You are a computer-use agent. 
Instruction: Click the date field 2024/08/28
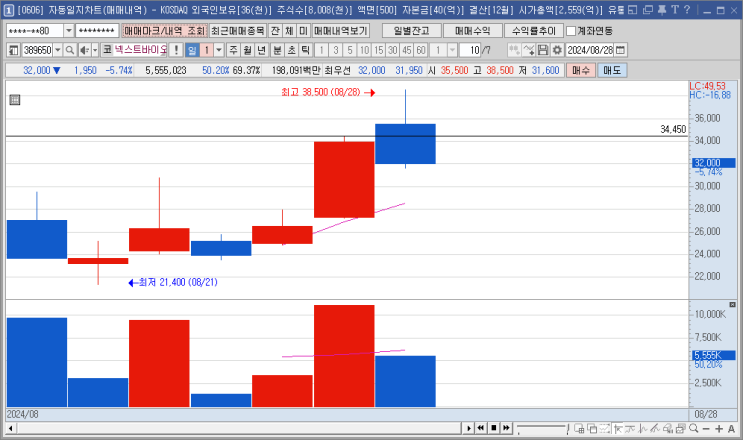point(590,50)
